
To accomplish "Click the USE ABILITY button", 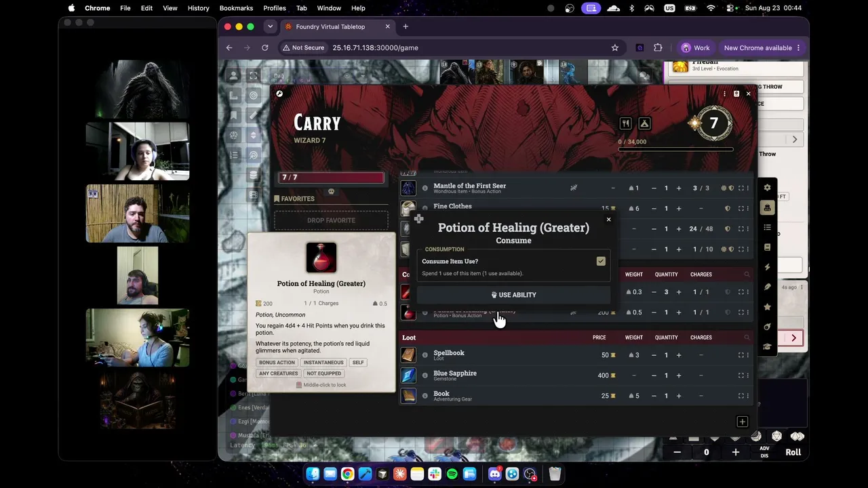I will 513,295.
